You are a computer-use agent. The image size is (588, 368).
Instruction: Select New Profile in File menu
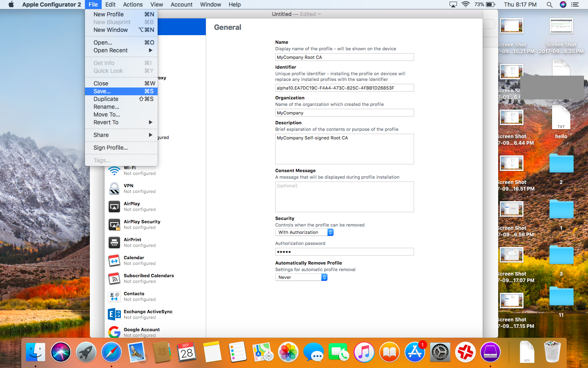121,14
